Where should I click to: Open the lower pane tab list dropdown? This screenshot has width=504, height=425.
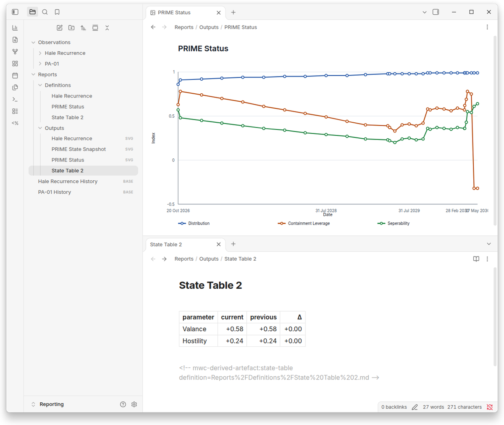489,244
